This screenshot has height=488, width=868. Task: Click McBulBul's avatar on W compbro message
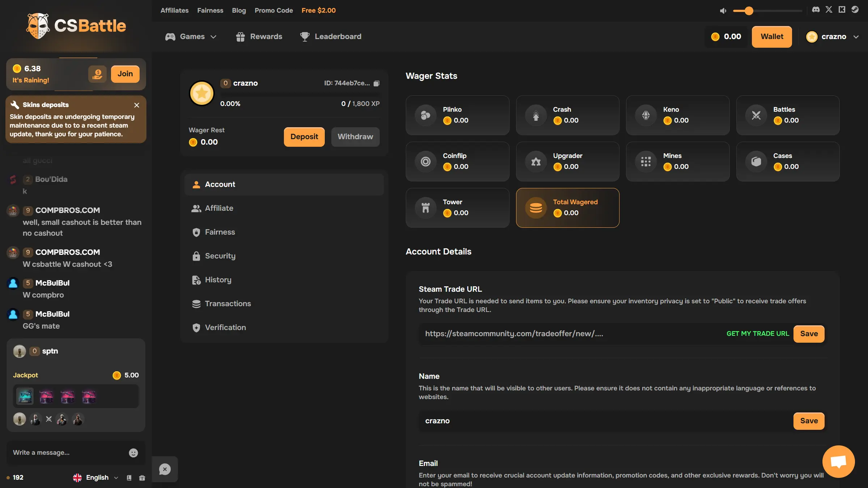click(13, 283)
